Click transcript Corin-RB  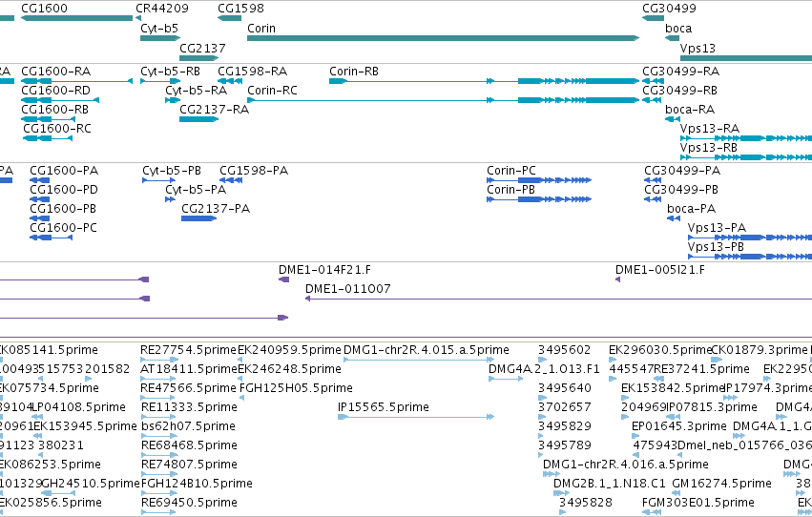(x=484, y=81)
